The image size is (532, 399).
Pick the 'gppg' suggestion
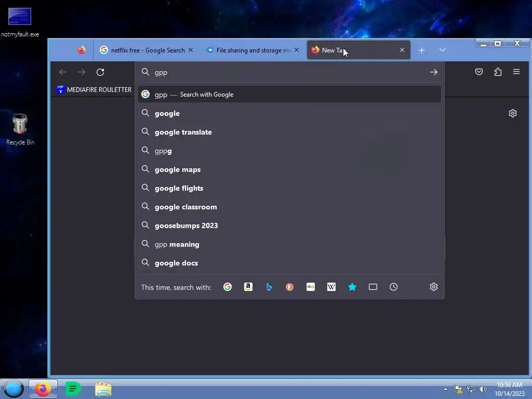pos(289,151)
